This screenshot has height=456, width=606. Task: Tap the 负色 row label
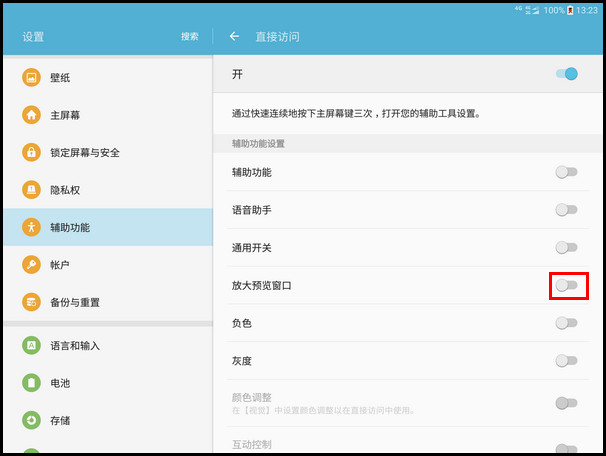click(242, 323)
